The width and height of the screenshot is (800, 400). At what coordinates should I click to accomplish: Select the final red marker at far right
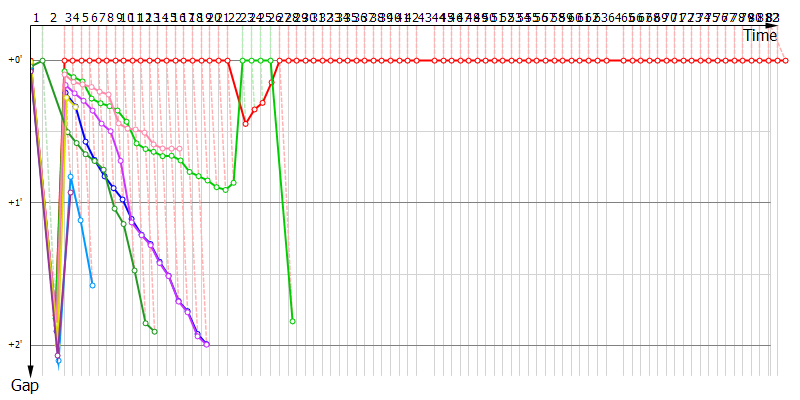point(786,60)
